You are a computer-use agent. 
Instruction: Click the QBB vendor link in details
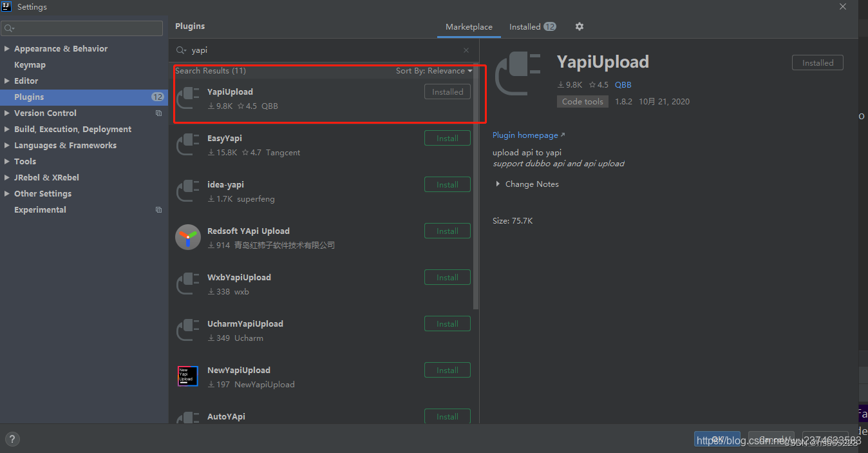(623, 85)
